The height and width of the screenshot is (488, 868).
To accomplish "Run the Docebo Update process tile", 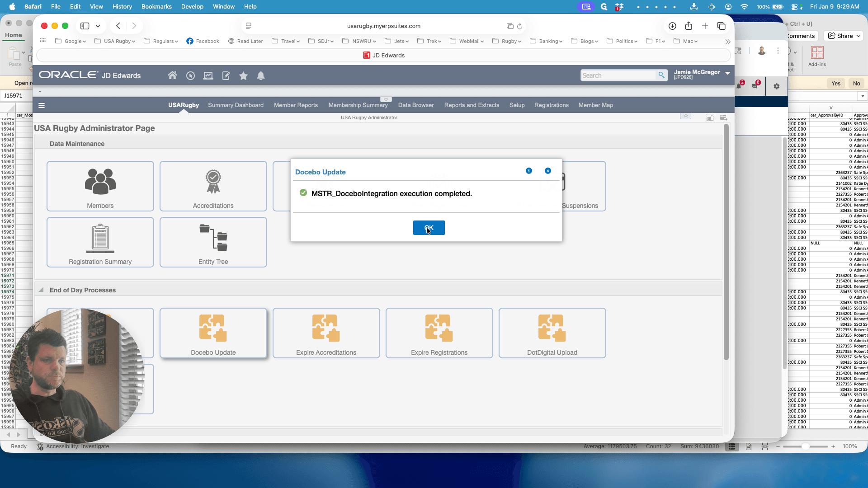I will click(213, 333).
